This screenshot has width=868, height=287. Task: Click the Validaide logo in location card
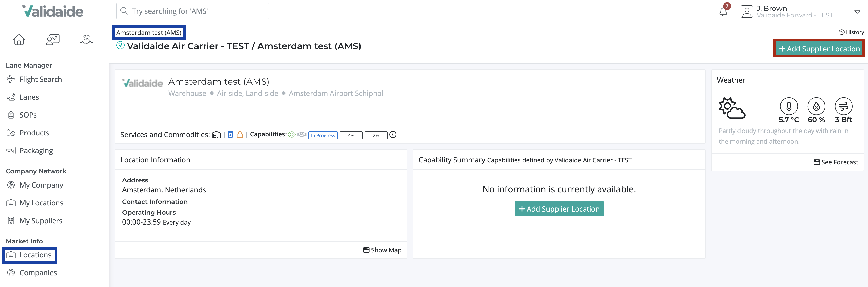tap(143, 83)
